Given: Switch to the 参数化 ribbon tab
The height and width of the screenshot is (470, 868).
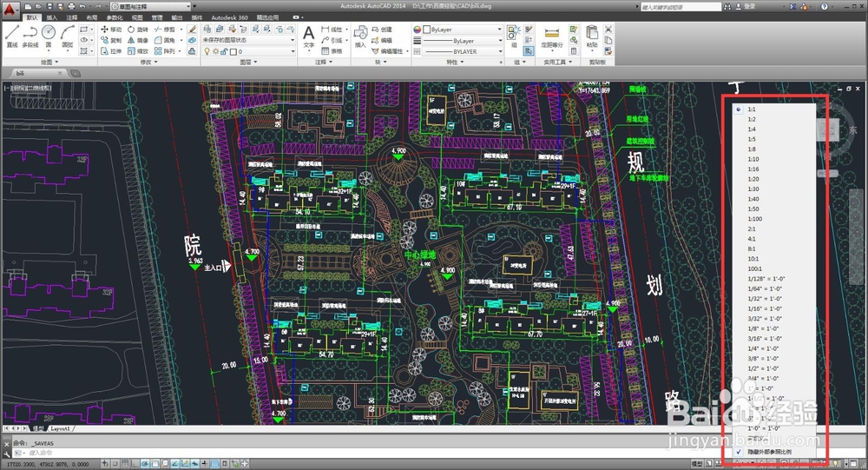Looking at the screenshot, I should [114, 17].
